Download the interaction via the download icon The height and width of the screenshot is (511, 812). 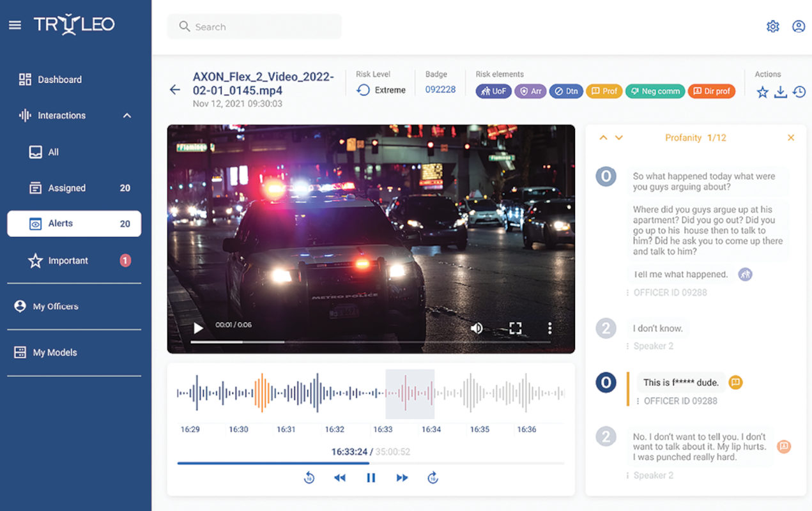(x=781, y=91)
